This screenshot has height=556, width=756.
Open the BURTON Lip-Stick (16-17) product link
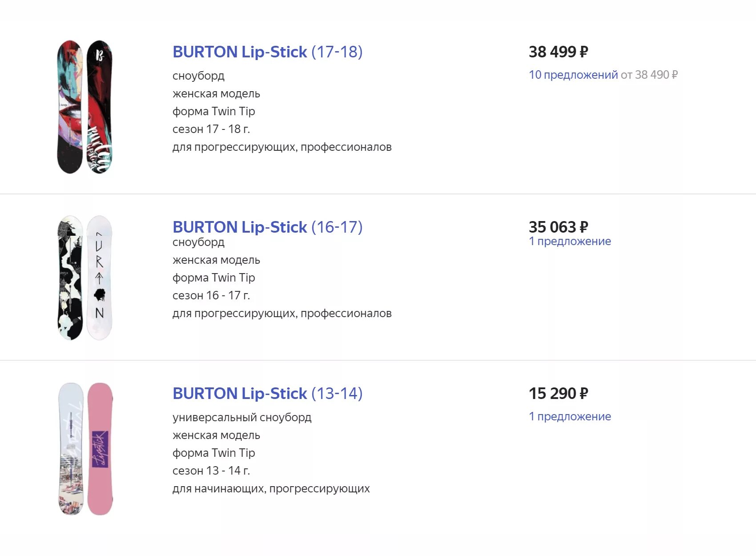[x=267, y=227]
